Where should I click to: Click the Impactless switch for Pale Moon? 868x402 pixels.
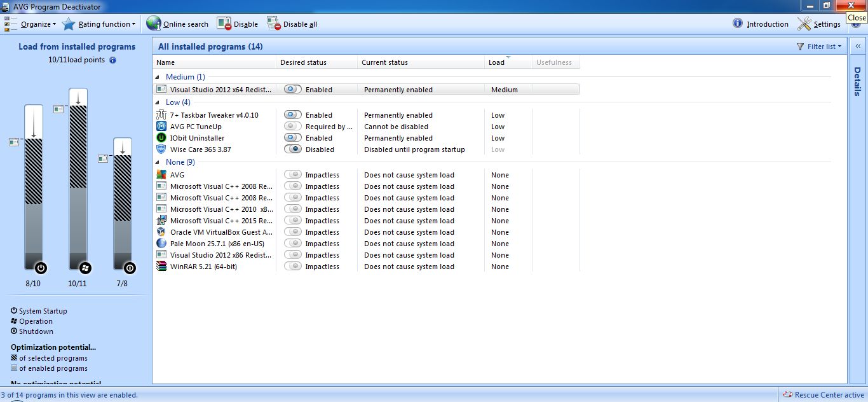[x=292, y=244]
